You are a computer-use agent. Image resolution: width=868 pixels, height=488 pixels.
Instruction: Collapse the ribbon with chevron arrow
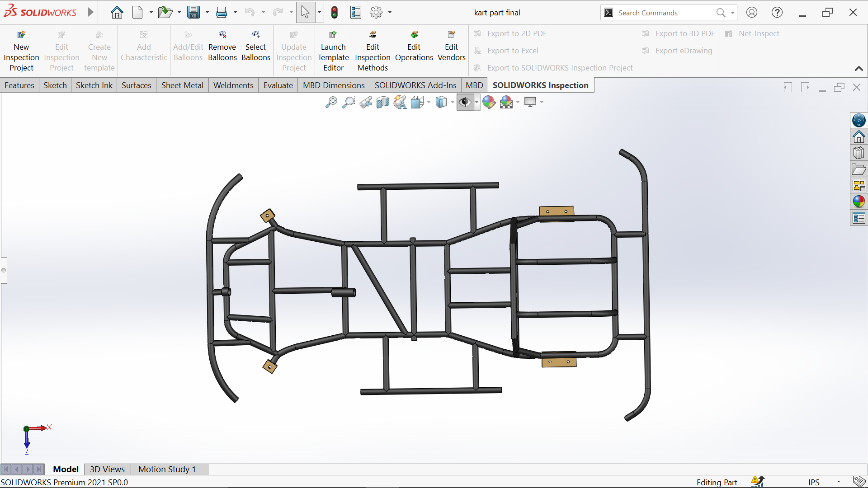(x=859, y=69)
